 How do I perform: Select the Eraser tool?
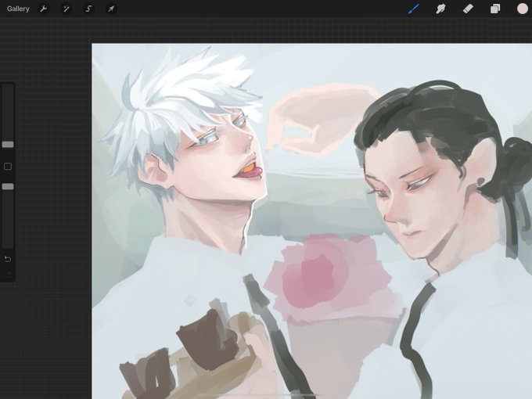point(468,9)
